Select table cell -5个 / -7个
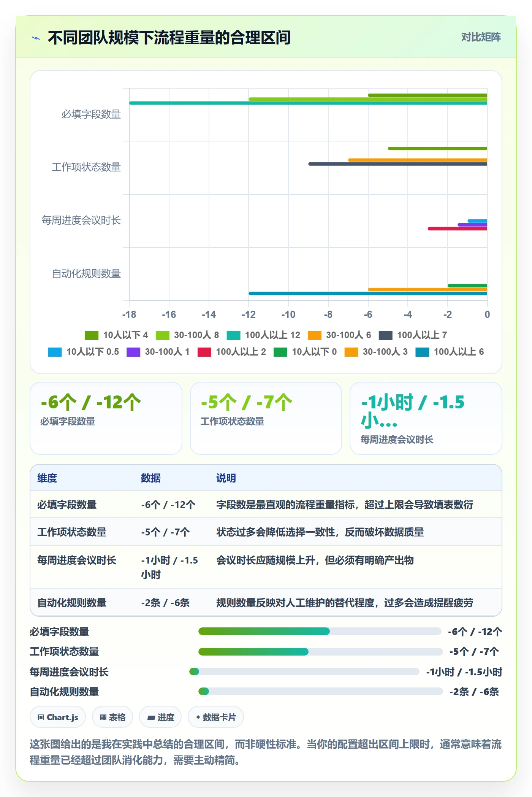This screenshot has width=532, height=797. click(x=165, y=532)
